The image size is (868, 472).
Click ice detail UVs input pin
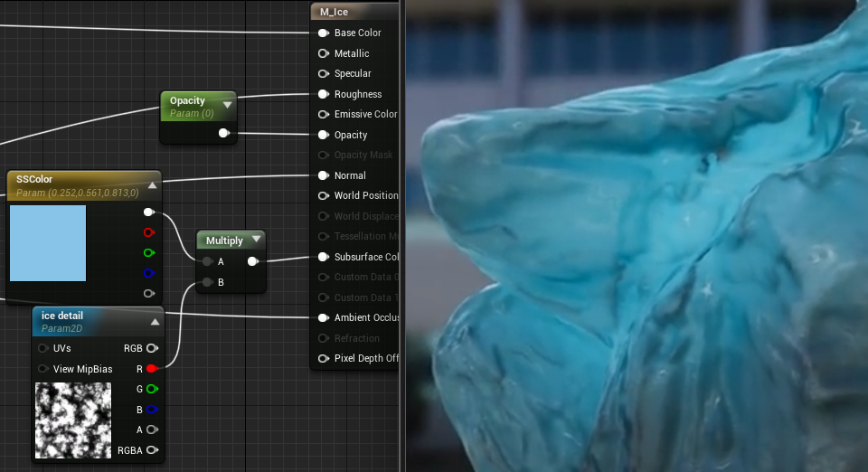[x=42, y=348]
